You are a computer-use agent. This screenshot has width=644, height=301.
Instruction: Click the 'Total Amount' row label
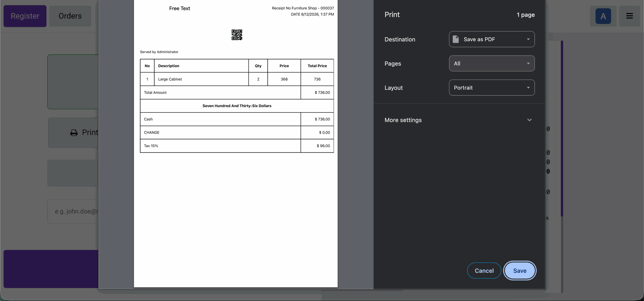(x=155, y=93)
